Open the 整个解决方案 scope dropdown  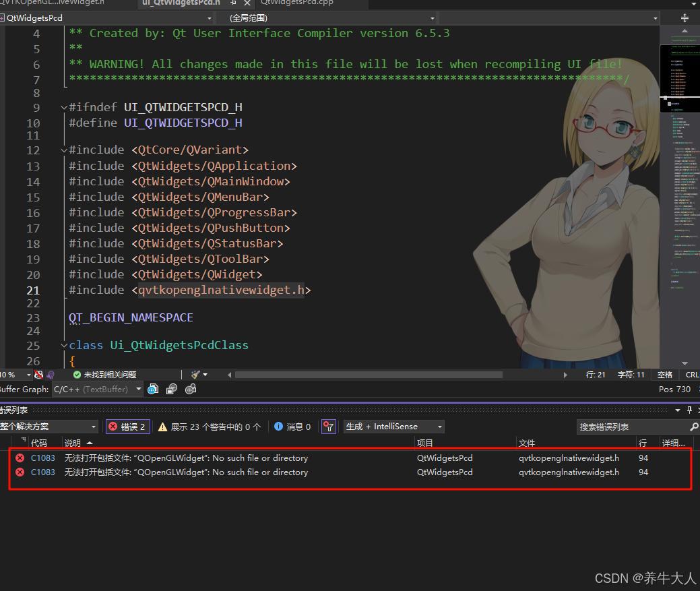[49, 427]
